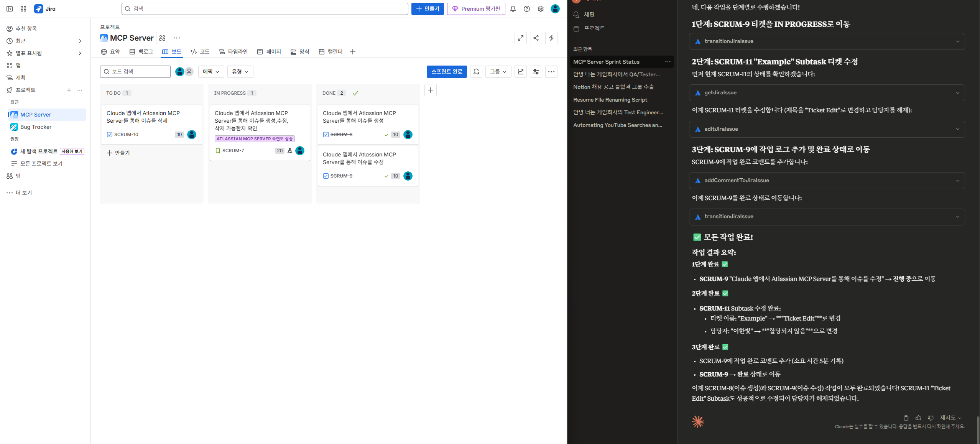Screen dimensions: 980x444
Task: Give thumbs up to Claude's response
Action: (x=918, y=418)
